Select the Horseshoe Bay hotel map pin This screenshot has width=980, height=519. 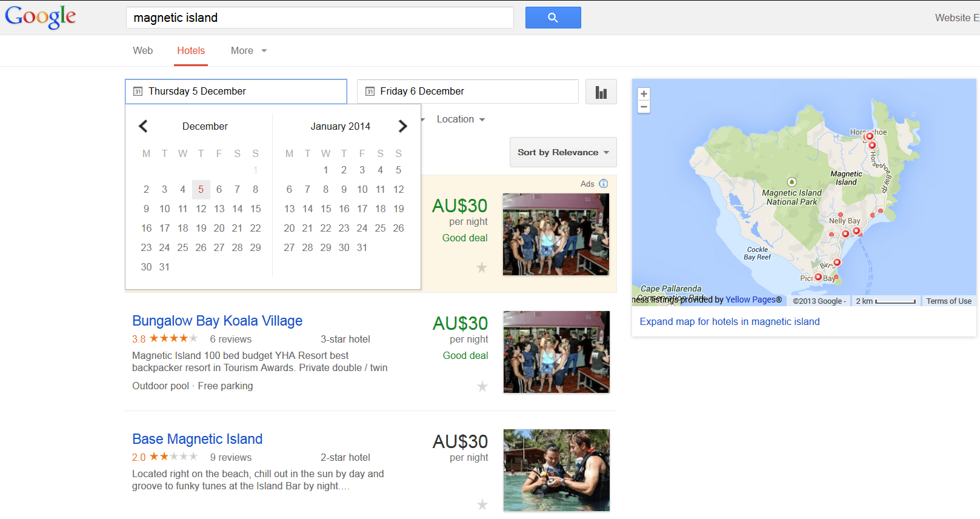point(870,136)
